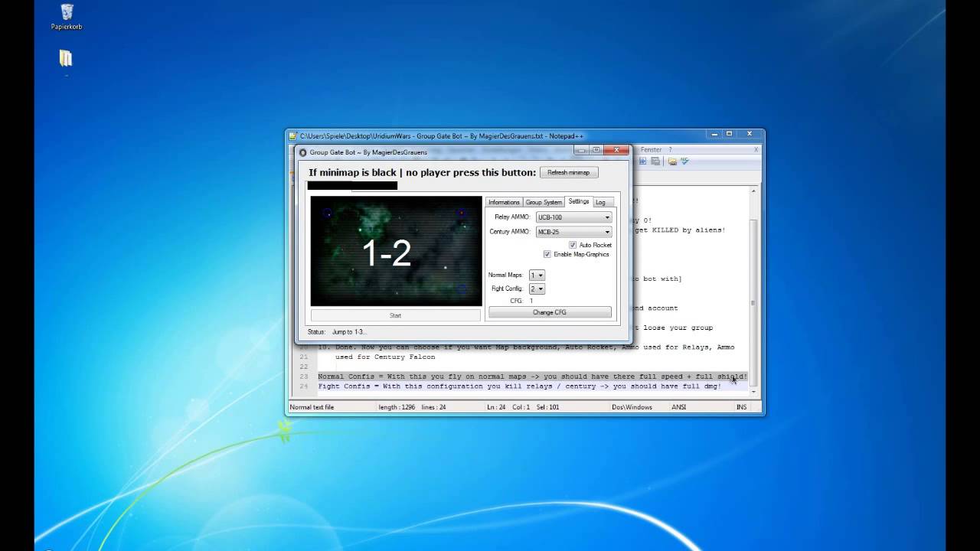
Task: Click the scroll down arrow in Notepad++
Action: tap(753, 392)
